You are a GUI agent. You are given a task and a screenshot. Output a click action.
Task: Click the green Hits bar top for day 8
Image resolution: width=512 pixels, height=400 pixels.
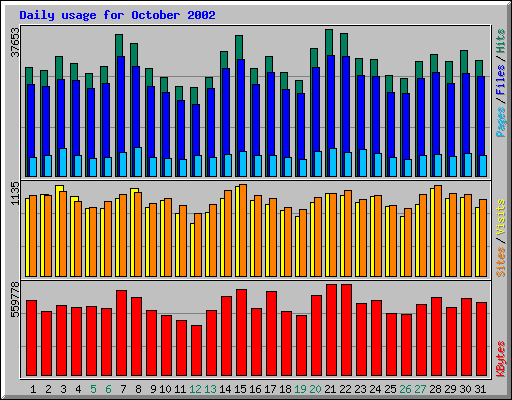(134, 55)
